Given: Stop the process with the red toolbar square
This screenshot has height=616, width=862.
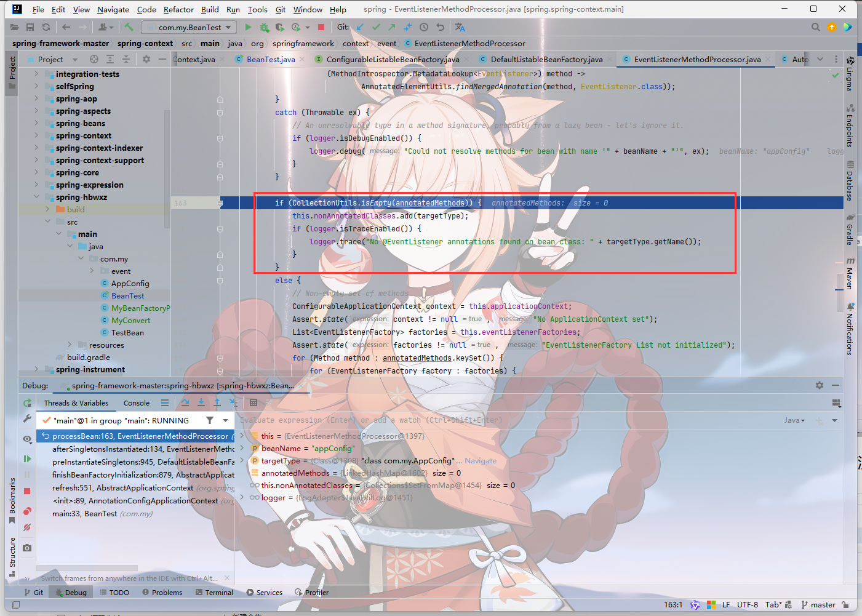Looking at the screenshot, I should click(321, 27).
